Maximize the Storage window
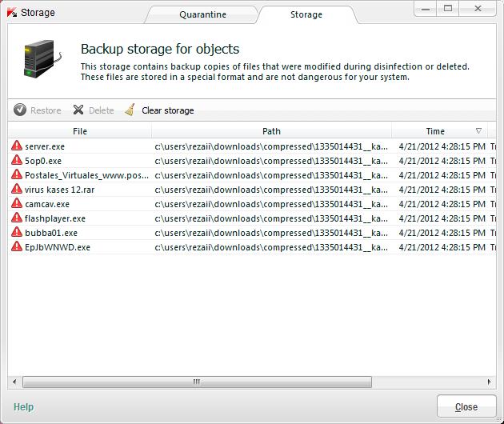 [x=448, y=9]
